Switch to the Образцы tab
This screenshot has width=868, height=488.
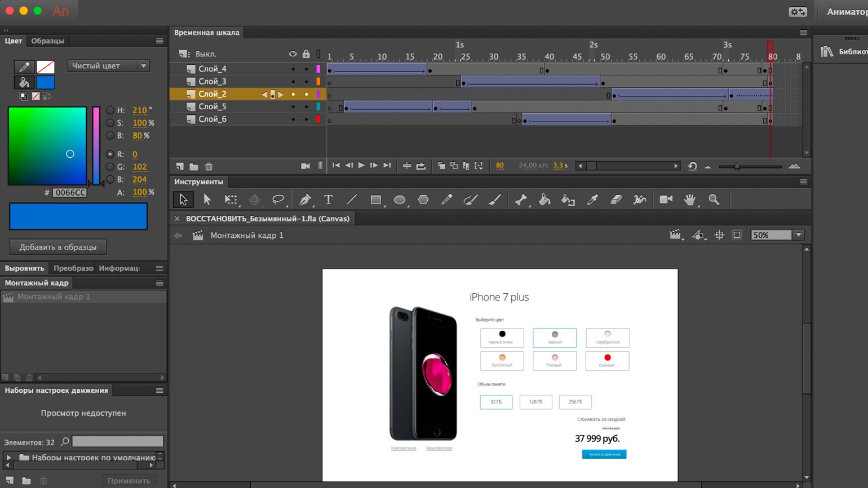[x=47, y=41]
